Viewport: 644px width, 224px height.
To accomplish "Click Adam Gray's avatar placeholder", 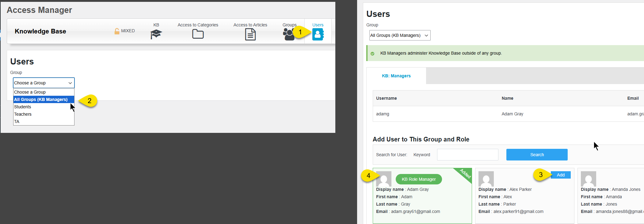I will coord(384,179).
